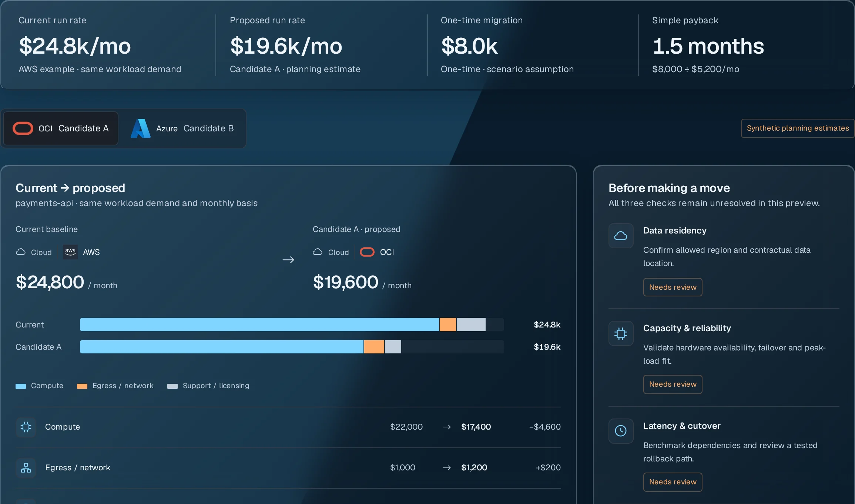Click the Compute legend blue swatch
Screen dimensions: 855x504
pyautogui.click(x=21, y=386)
